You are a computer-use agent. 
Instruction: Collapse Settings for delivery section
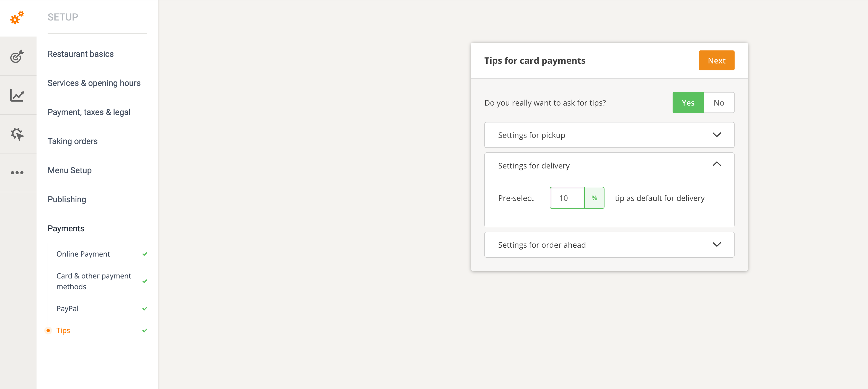716,164
